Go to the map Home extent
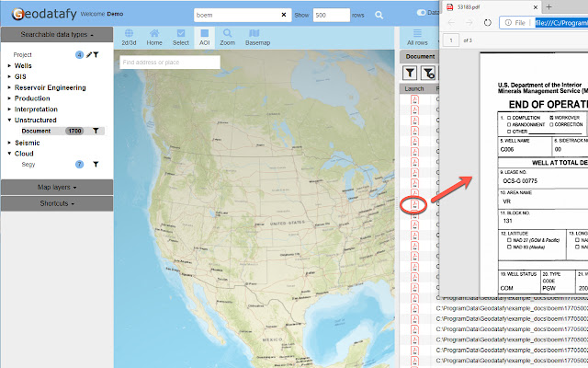Viewport: 588px width, 368px height. (154, 38)
